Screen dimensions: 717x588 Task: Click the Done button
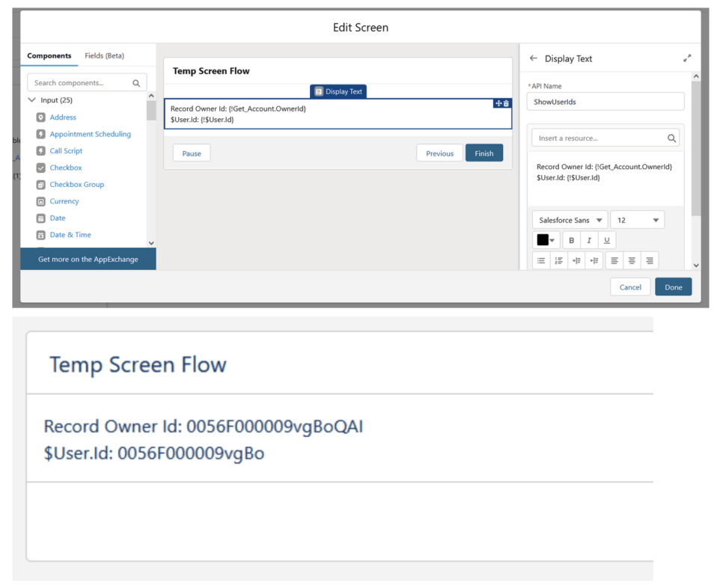[672, 287]
